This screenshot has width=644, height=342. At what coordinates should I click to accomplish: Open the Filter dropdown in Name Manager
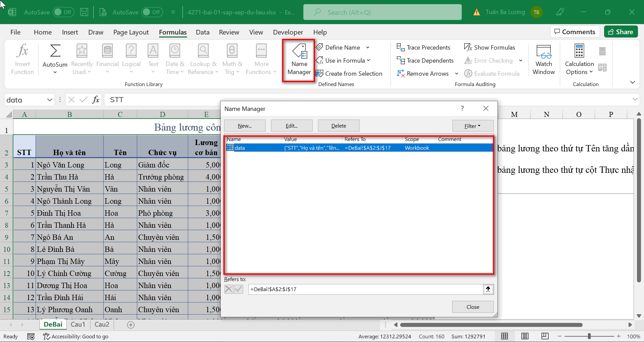(x=473, y=126)
